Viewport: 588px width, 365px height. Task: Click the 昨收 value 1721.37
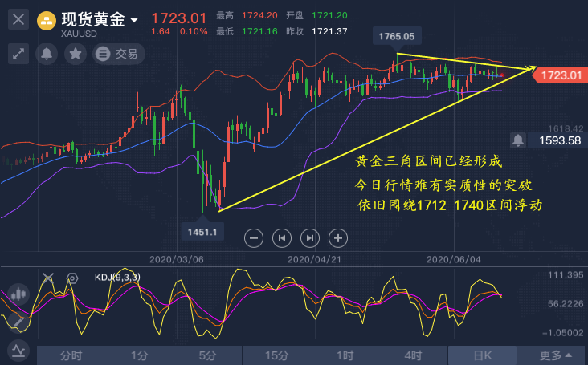click(329, 31)
